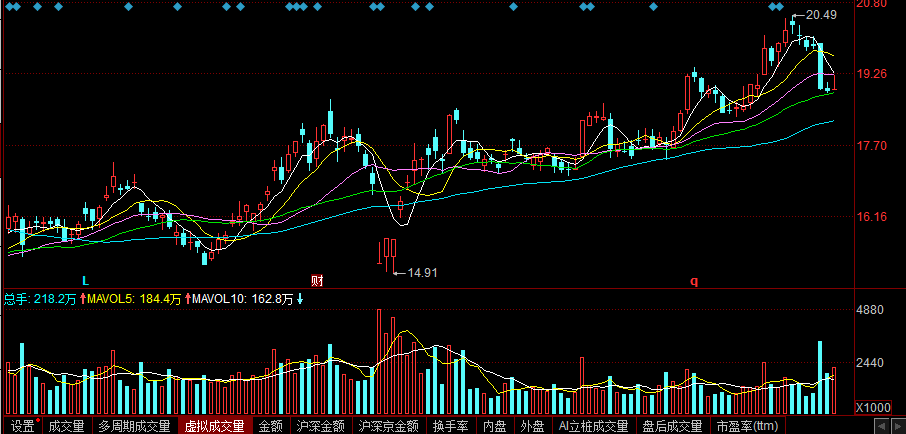Select the 外盘 tab
906x434 pixels.
(532, 426)
